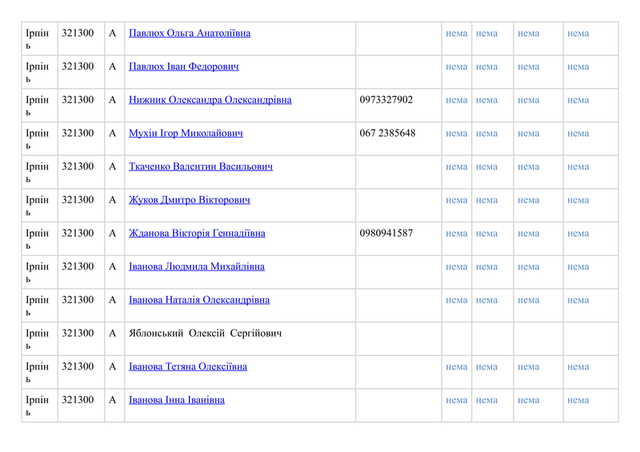Open the Іванова Інна Іванівна link
This screenshot has height=452, width=640.
(x=177, y=400)
